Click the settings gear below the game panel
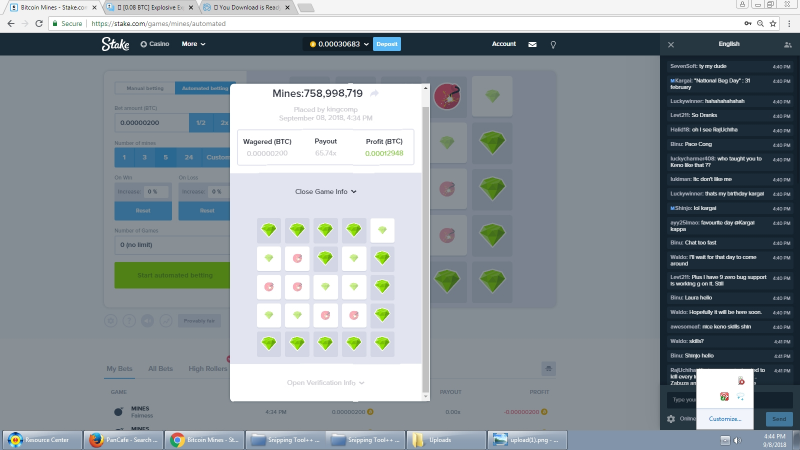This screenshot has width=800, height=450. 111,321
